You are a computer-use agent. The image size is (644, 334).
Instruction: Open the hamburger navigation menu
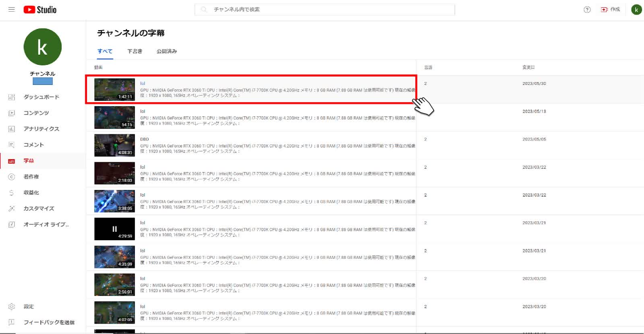pos(11,9)
